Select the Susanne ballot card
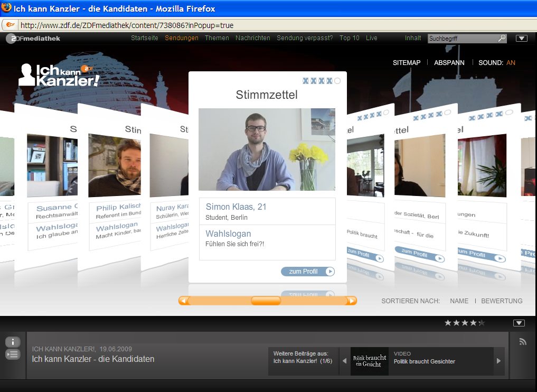This screenshot has height=392, width=537. click(x=46, y=186)
